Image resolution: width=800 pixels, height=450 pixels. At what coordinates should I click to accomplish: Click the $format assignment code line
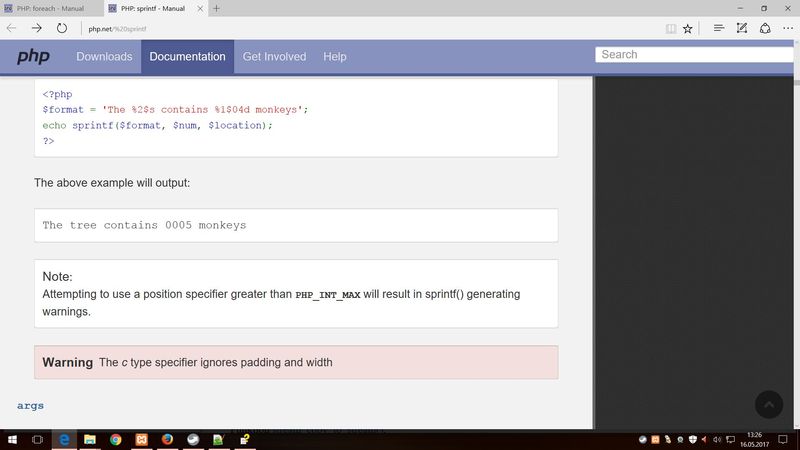point(176,110)
